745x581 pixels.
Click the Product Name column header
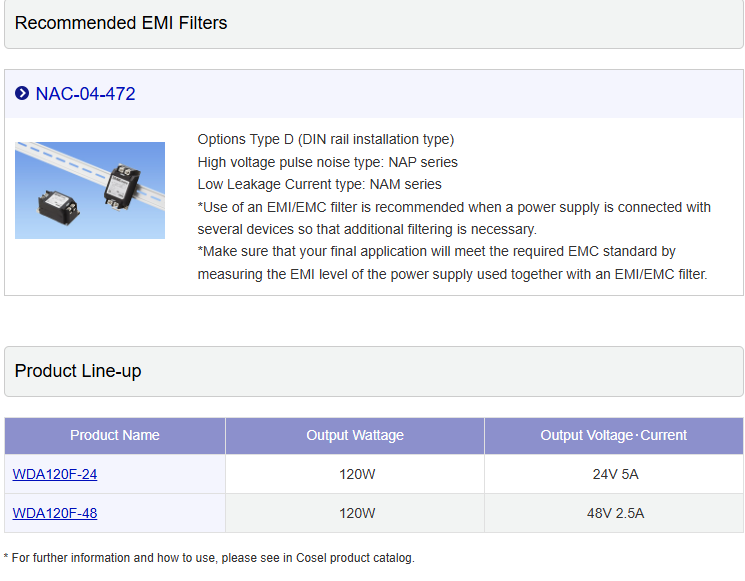pyautogui.click(x=115, y=436)
